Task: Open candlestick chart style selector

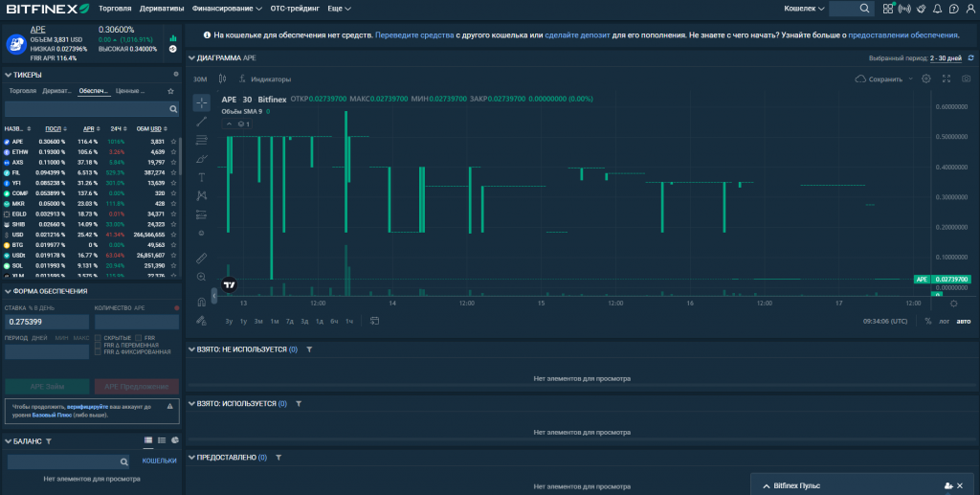Action: (x=222, y=79)
